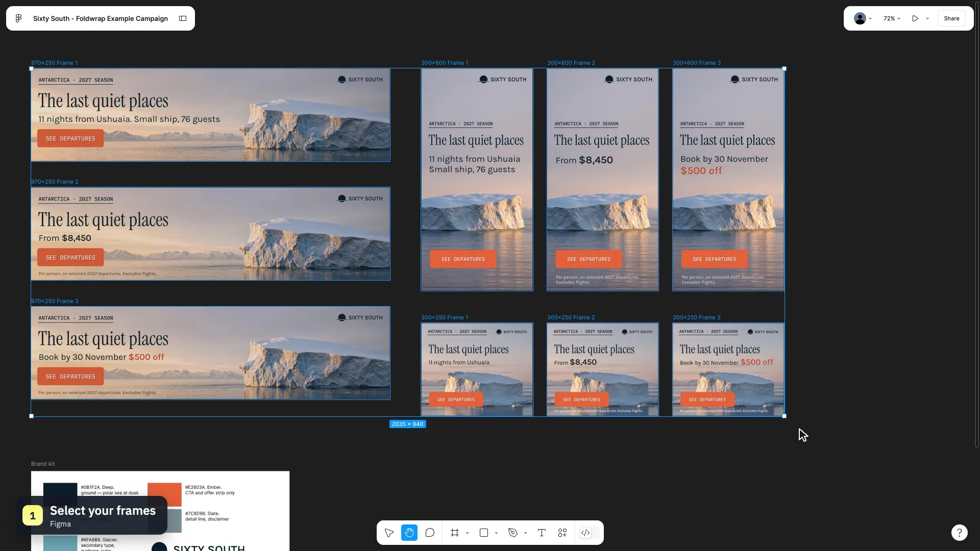Select the Text tool
This screenshot has height=551, width=980.
pos(542,533)
